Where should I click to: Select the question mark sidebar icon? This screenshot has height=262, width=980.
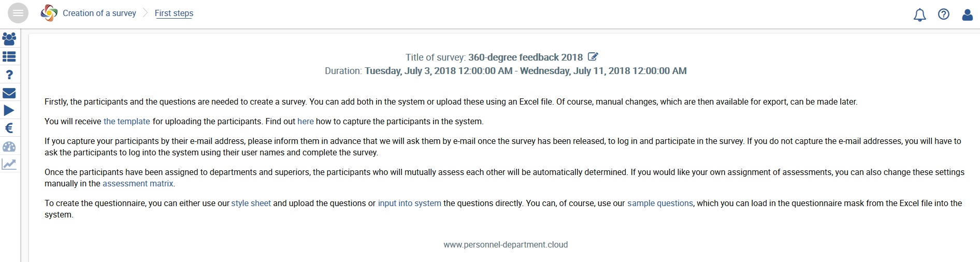(x=9, y=75)
